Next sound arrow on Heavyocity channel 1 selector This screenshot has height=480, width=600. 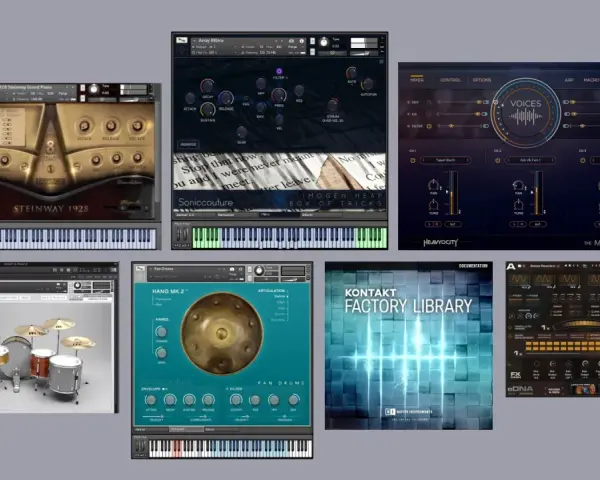tap(468, 160)
